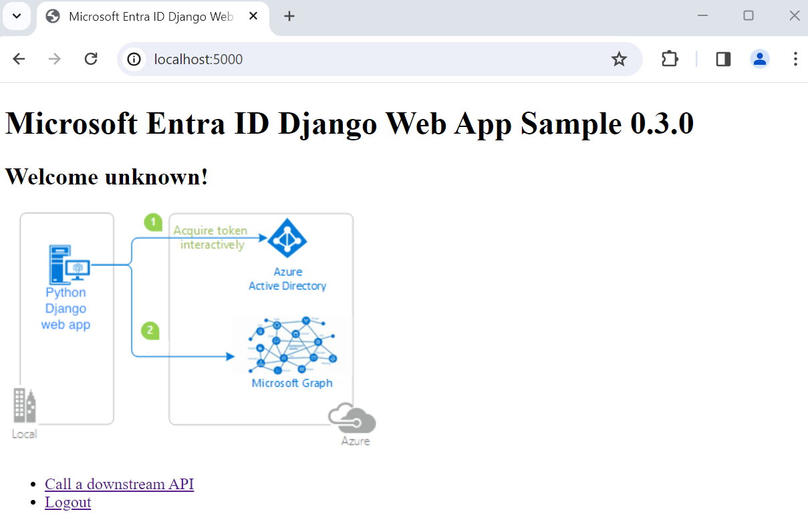808x532 pixels.
Task: Click the forward navigation arrow
Action: click(x=54, y=59)
